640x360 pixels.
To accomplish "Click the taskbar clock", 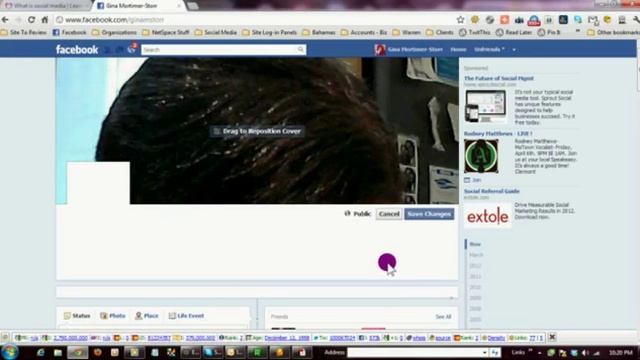I will (x=621, y=352).
